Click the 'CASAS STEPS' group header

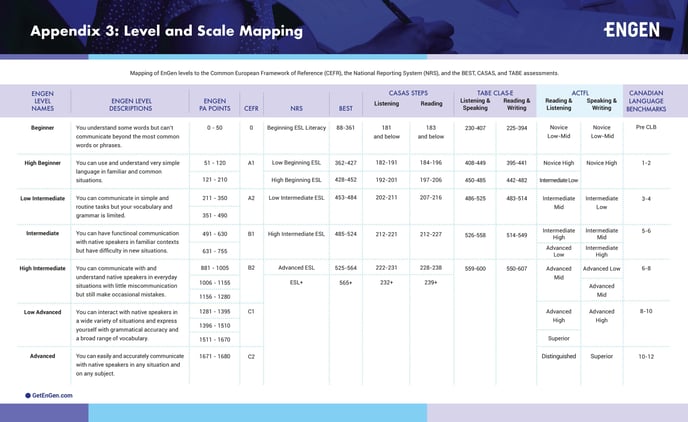pyautogui.click(x=408, y=93)
